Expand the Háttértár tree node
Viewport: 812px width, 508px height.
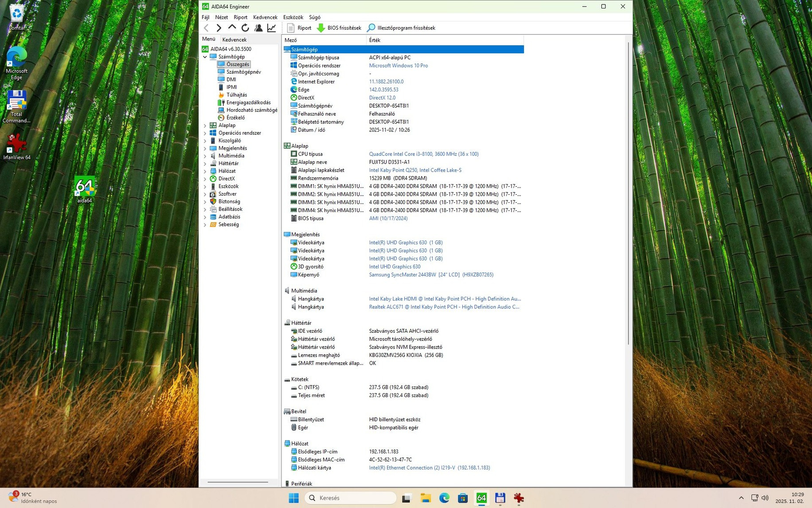coord(205,164)
